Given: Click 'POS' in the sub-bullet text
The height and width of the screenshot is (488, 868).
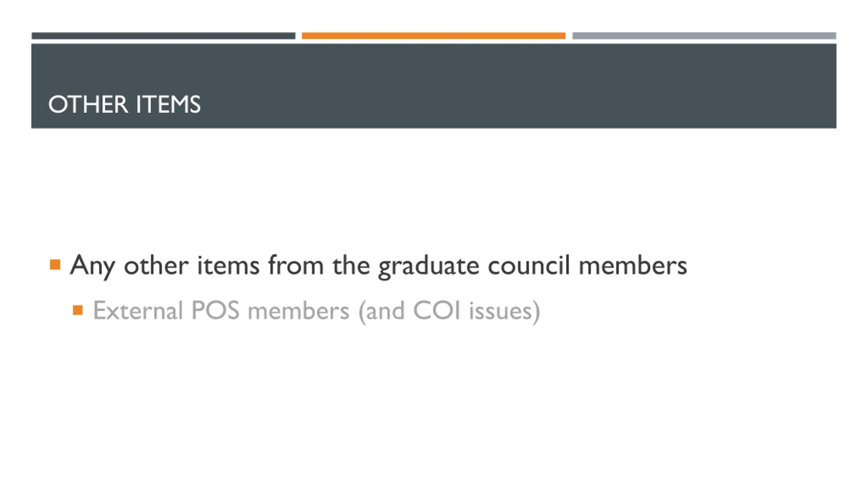Looking at the screenshot, I should click(x=216, y=310).
